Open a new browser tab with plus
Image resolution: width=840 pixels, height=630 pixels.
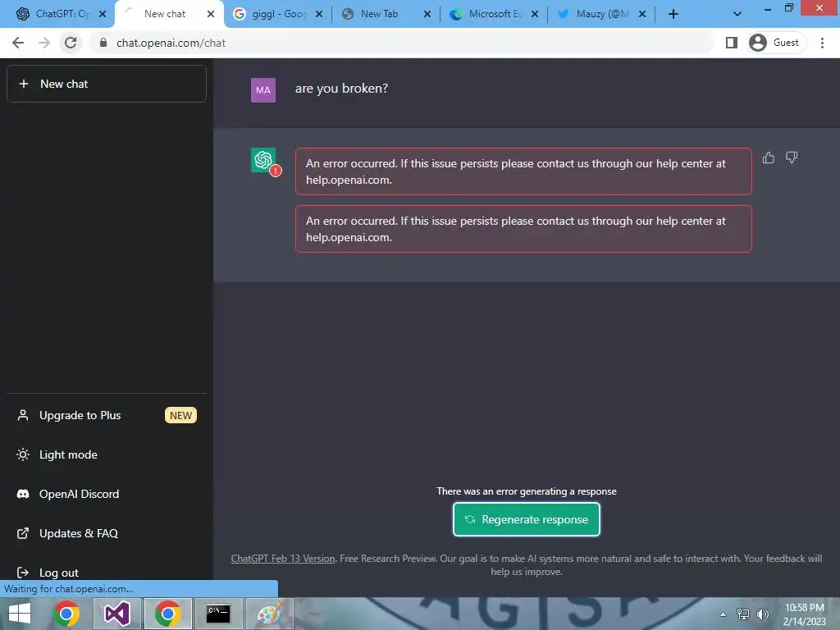[673, 14]
